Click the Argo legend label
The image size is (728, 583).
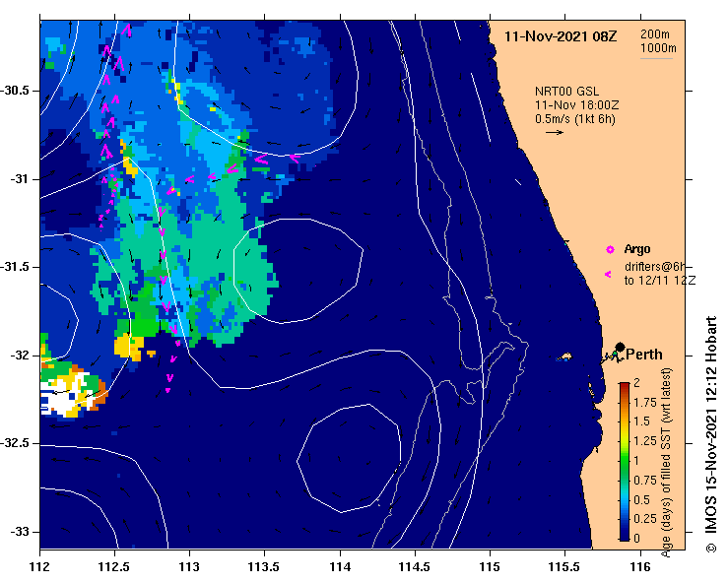637,249
